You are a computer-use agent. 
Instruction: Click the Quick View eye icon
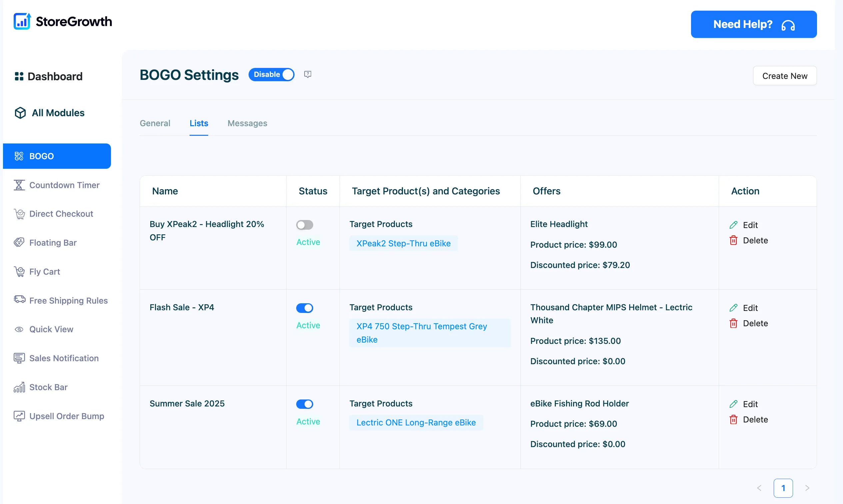click(19, 330)
